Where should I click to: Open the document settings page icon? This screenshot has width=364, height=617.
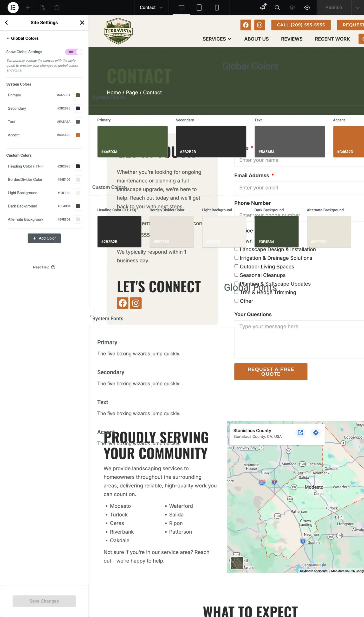pos(42,8)
